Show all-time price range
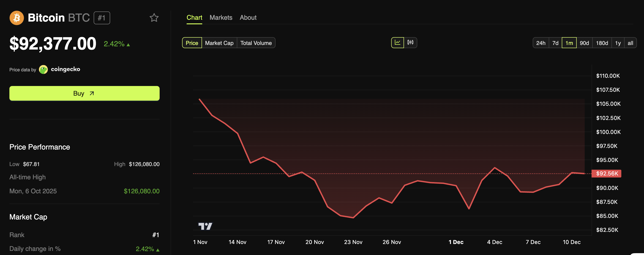 pyautogui.click(x=630, y=43)
